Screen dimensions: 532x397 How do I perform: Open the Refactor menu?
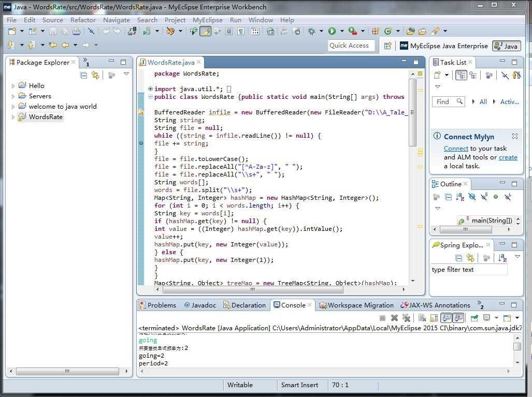pyautogui.click(x=83, y=20)
